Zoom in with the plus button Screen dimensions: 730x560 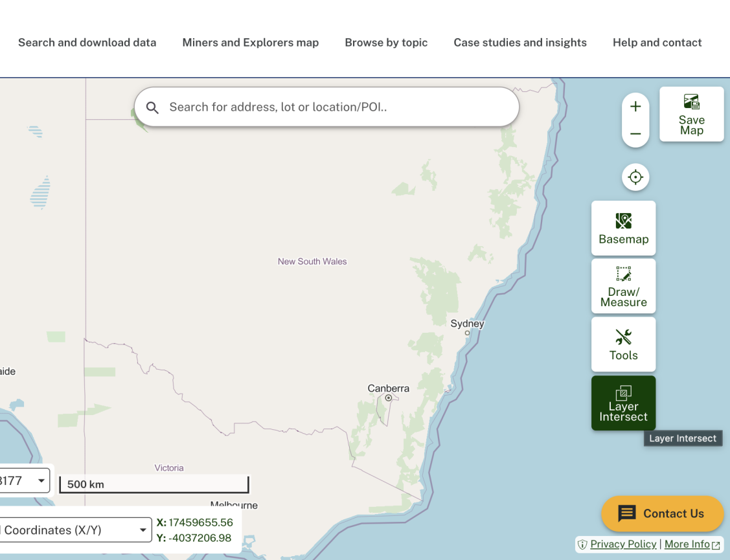click(x=635, y=107)
